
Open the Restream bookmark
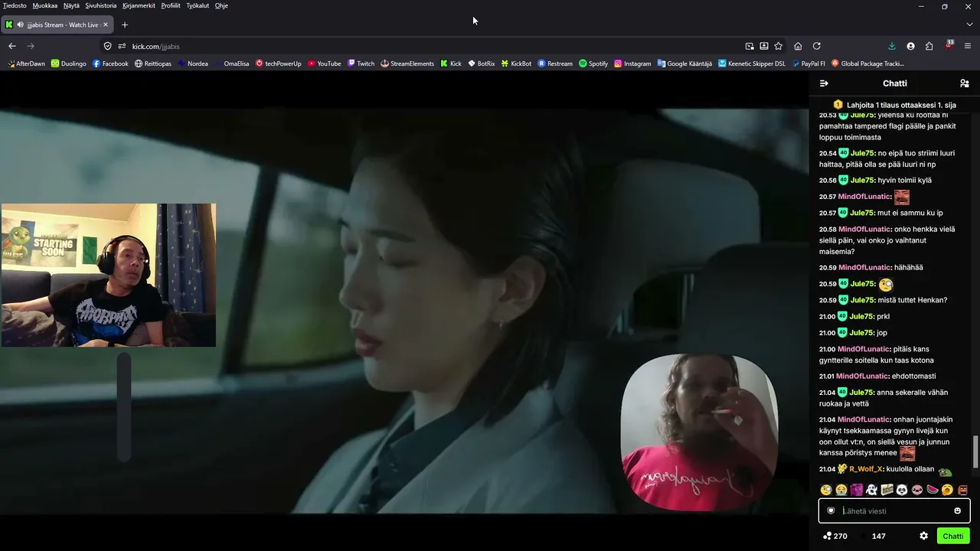[x=555, y=64]
